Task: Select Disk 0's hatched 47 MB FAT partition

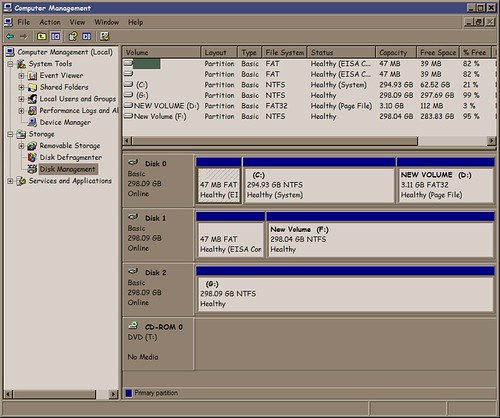Action: click(x=219, y=185)
